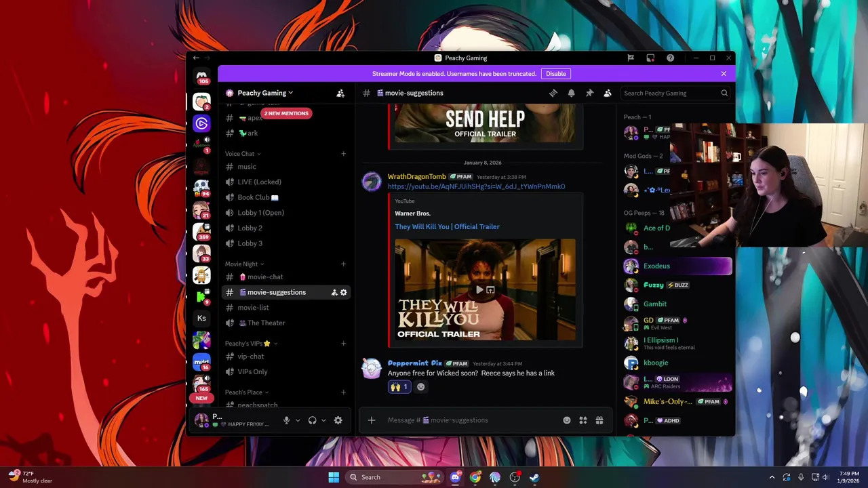Click the gift icon in message bar
Screen dimensions: 868x488
pyautogui.click(x=599, y=420)
